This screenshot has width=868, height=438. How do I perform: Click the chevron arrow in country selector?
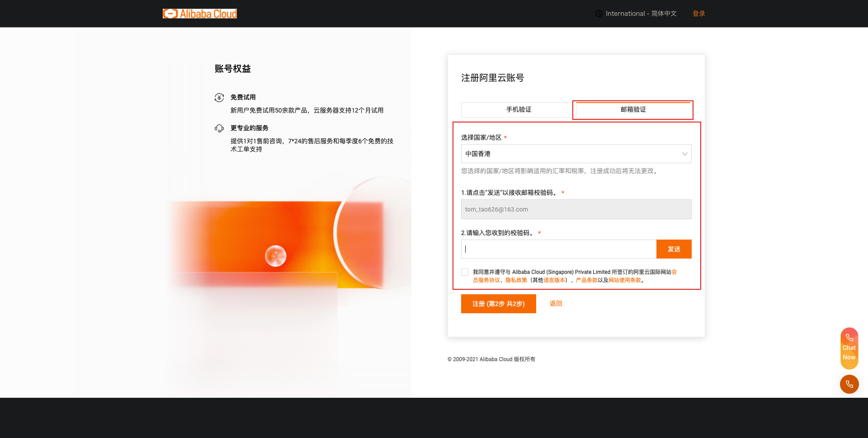coord(684,154)
